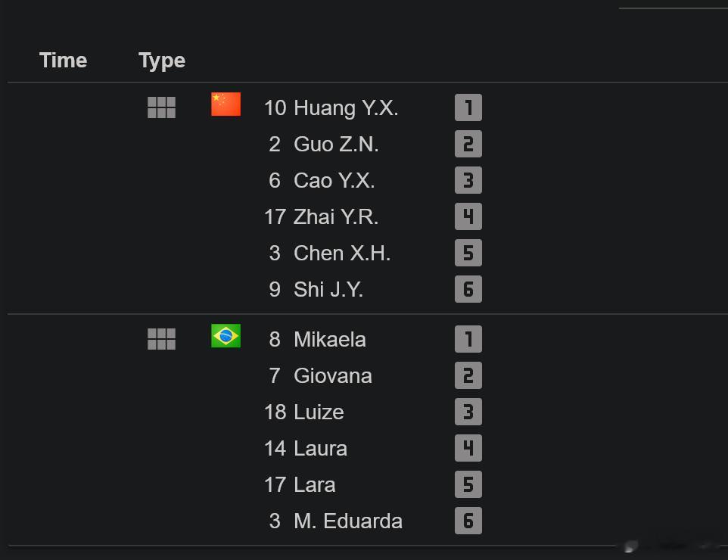Click the Brazil flag icon

(x=226, y=336)
